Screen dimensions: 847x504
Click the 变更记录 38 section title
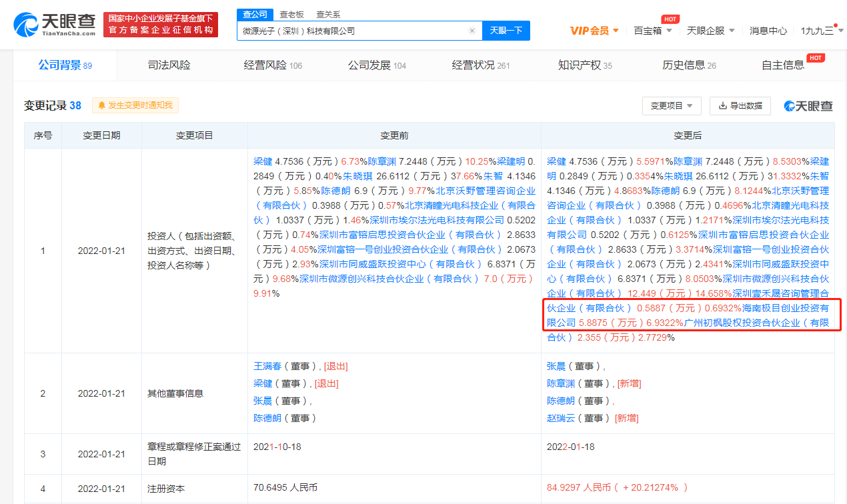pos(53,105)
